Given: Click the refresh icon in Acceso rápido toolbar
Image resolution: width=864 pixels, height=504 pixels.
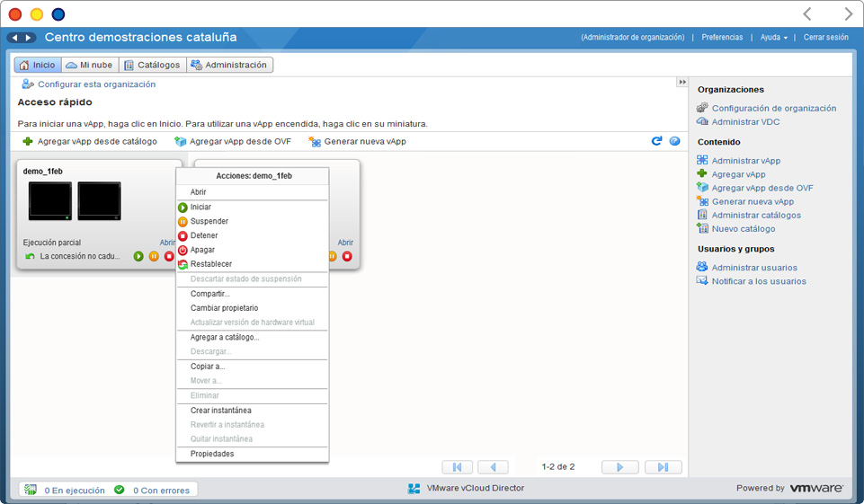Looking at the screenshot, I should pos(656,141).
